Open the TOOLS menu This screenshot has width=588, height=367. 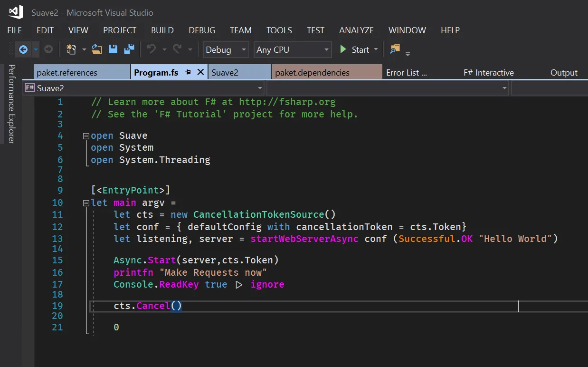coord(279,30)
